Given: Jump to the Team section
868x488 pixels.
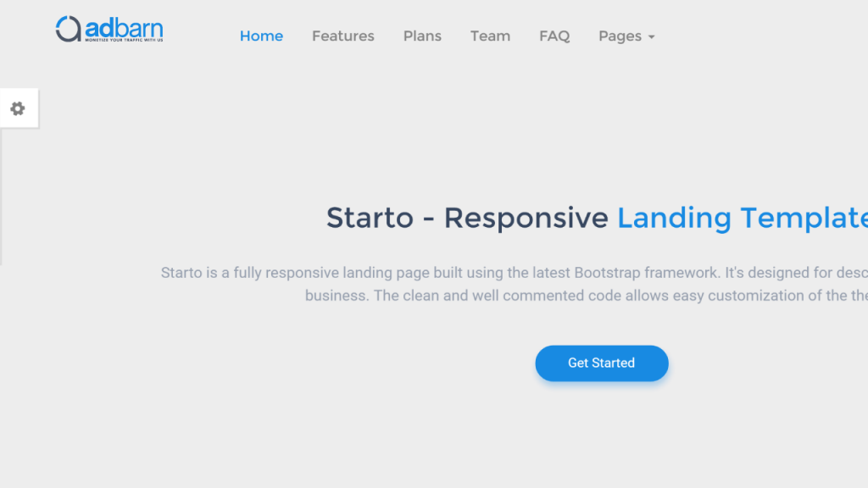Looking at the screenshot, I should pos(491,36).
